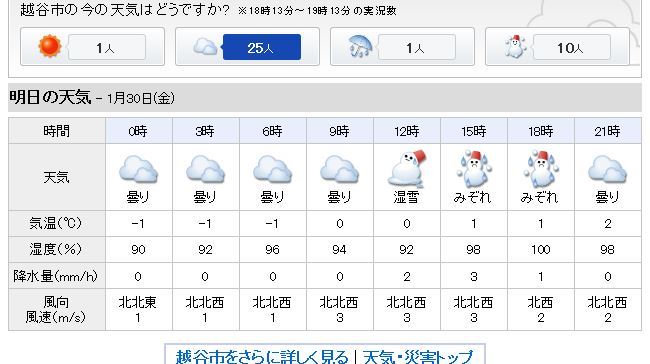
Task: Vote rain via the umbrella 1人 button
Action: (417, 47)
